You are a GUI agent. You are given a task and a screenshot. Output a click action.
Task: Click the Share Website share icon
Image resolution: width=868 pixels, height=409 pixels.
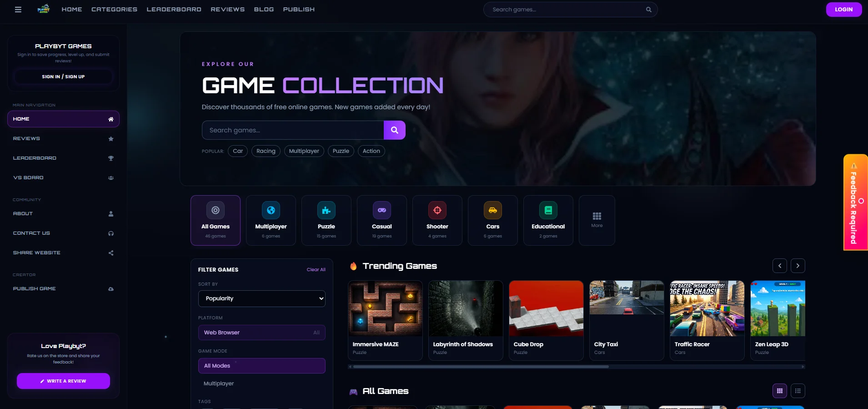(x=111, y=253)
